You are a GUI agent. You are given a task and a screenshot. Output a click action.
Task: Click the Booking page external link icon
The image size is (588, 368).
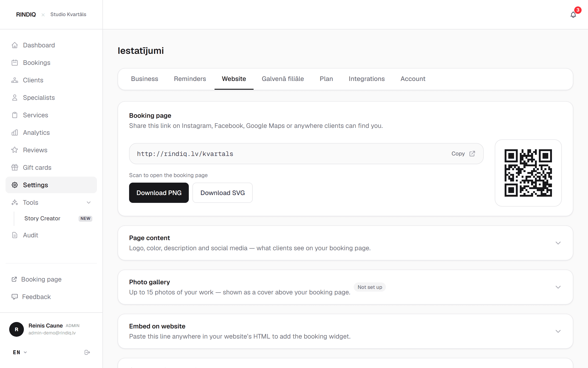[x=14, y=279]
